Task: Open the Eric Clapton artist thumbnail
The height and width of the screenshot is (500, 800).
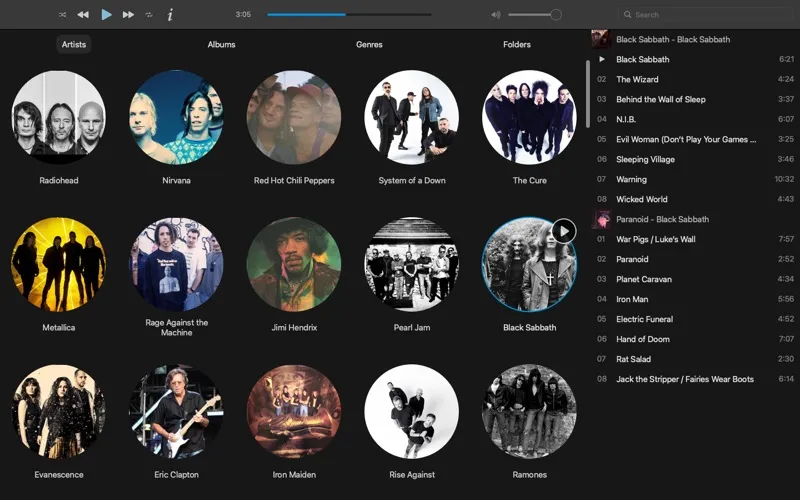Action: click(x=177, y=411)
